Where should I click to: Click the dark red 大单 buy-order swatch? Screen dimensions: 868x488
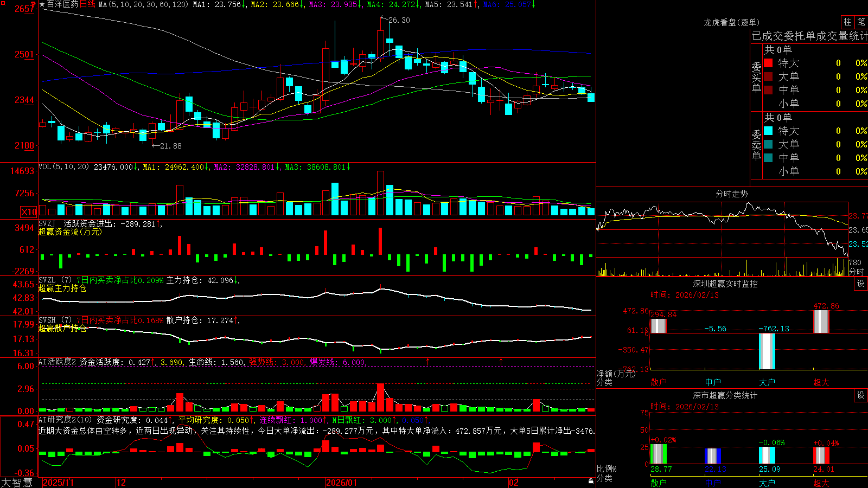(x=768, y=76)
